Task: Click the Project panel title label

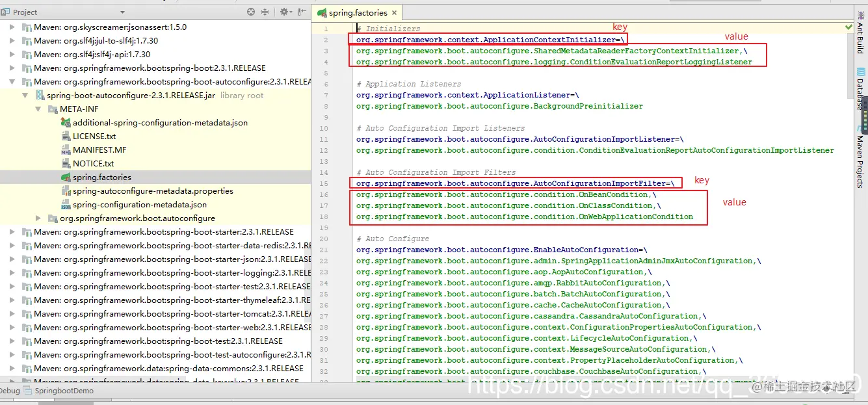Action: coord(25,12)
